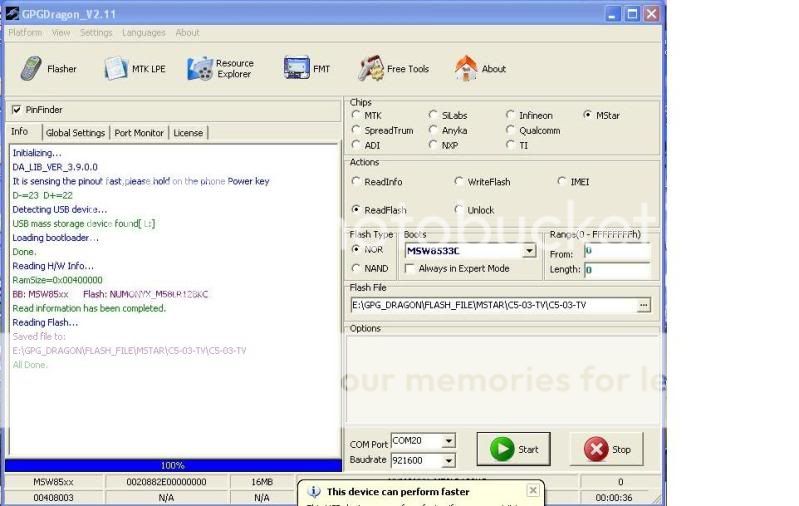799x506 pixels.
Task: Click status bar cell '00408003'
Action: point(54,498)
